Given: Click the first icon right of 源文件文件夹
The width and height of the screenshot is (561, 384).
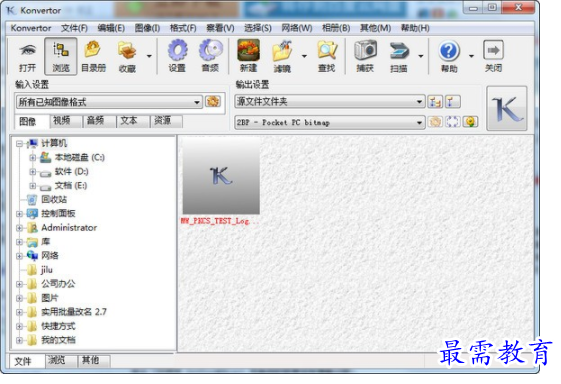Looking at the screenshot, I should [435, 102].
